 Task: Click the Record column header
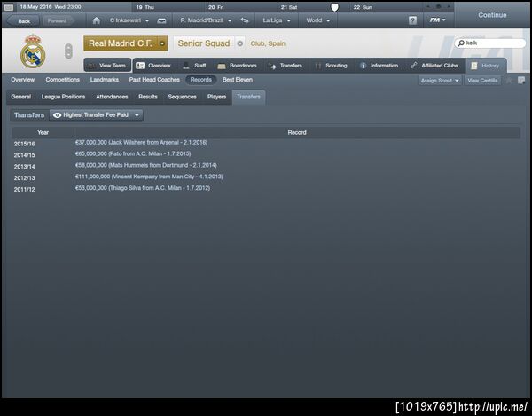pyautogui.click(x=297, y=133)
